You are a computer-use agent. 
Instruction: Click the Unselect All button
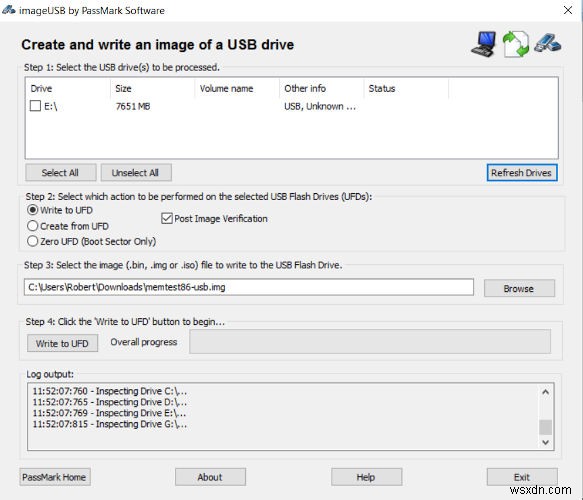point(136,172)
